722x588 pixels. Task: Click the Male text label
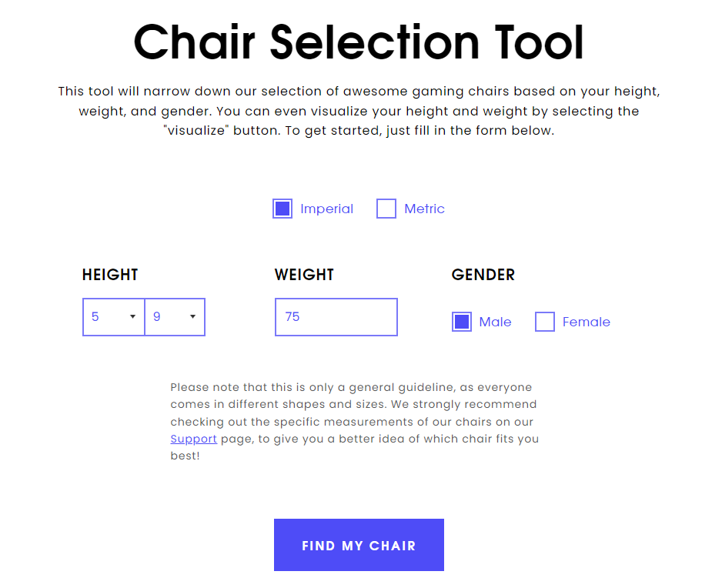point(495,322)
